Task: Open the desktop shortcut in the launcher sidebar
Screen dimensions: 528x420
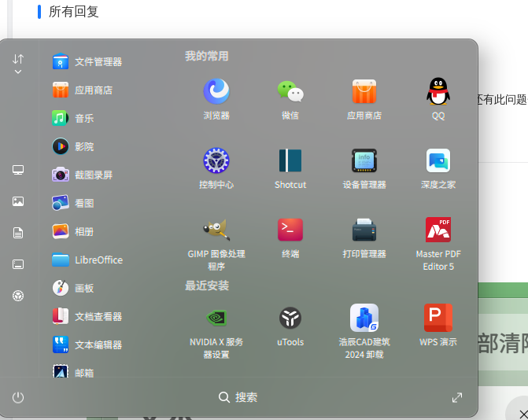Action: tap(18, 264)
